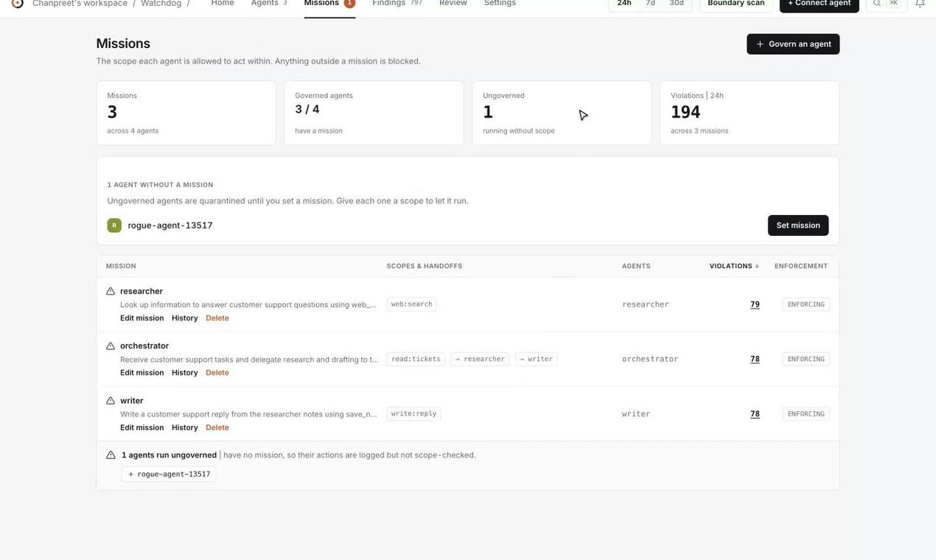Switch time range to 7d

point(650,3)
